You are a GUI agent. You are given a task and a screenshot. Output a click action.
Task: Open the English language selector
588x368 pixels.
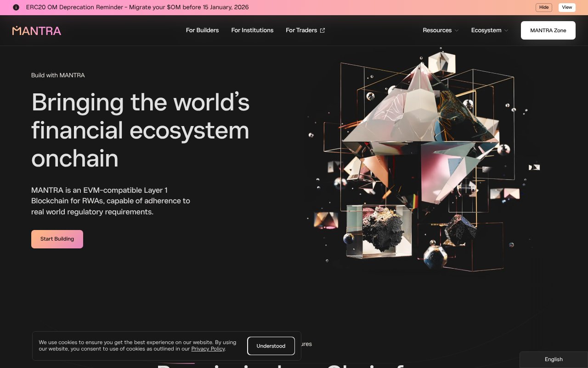(554, 359)
